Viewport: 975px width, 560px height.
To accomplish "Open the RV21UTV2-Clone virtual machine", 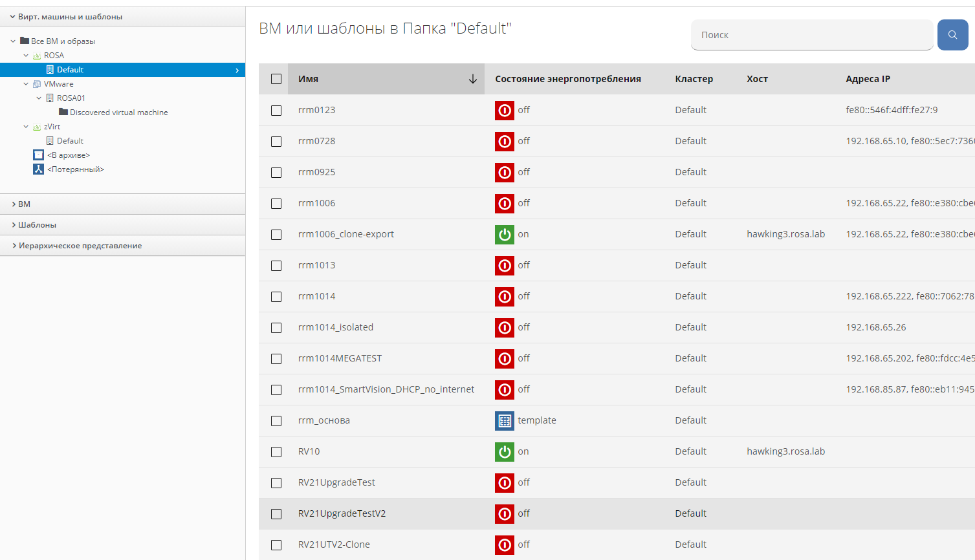I will point(334,544).
